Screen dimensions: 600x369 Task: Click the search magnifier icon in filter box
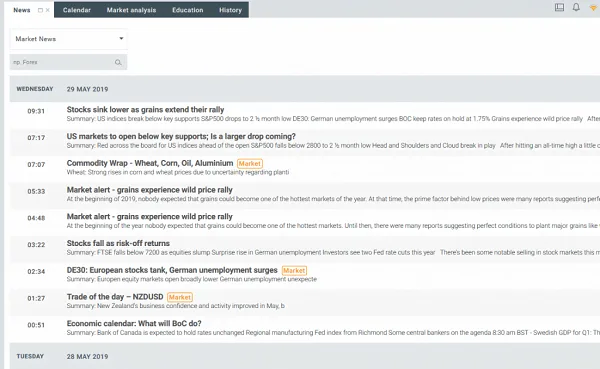[118, 62]
